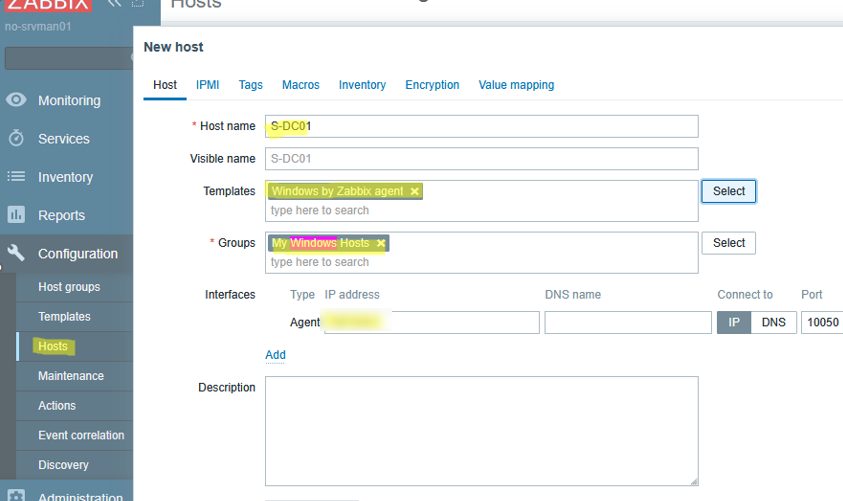
Task: Set Connect to option to IP
Action: pos(733,322)
